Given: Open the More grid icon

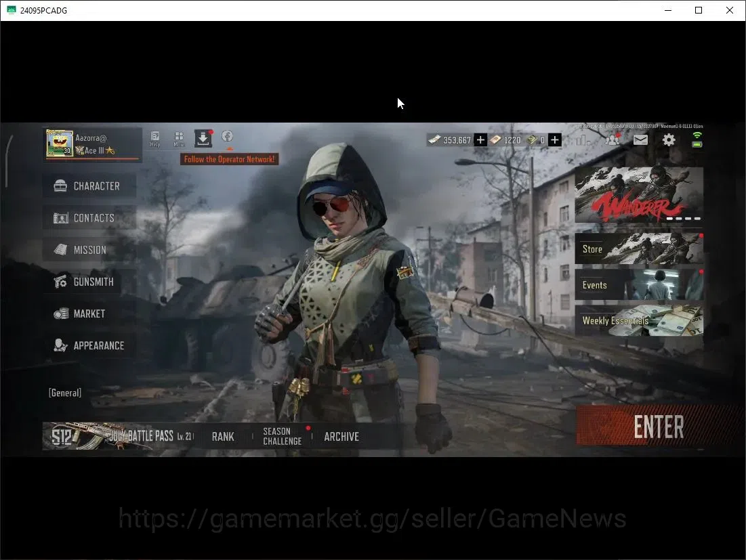Looking at the screenshot, I should [x=179, y=139].
